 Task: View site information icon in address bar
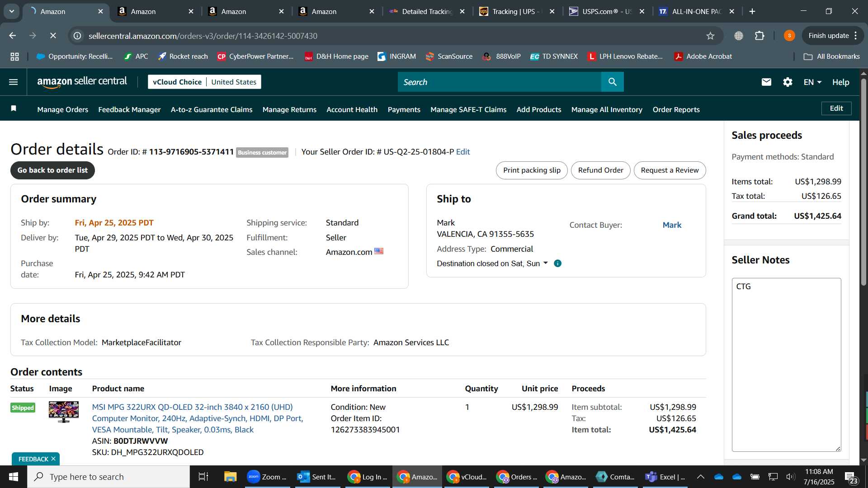tap(78, 36)
